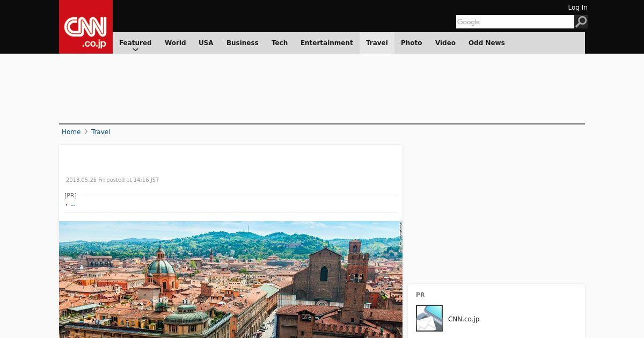Click the magnifier search button
The width and height of the screenshot is (644, 338).
581,21
